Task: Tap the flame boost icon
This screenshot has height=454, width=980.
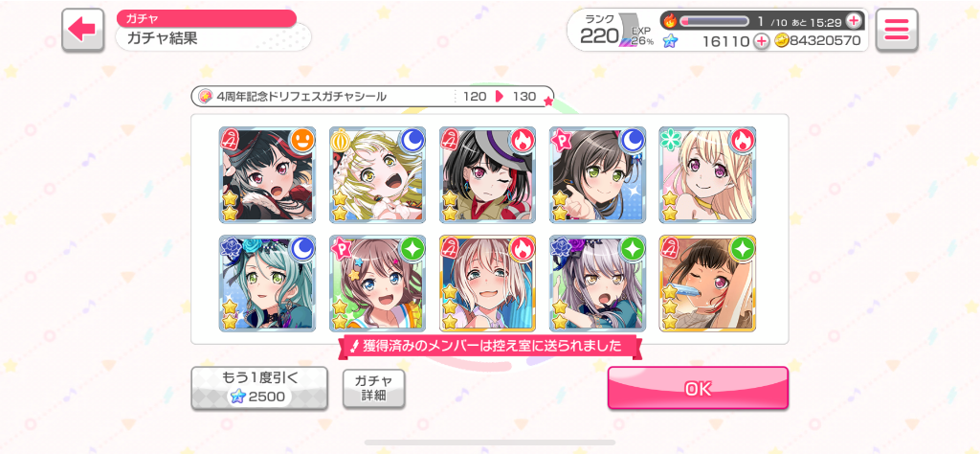Action: [670, 21]
